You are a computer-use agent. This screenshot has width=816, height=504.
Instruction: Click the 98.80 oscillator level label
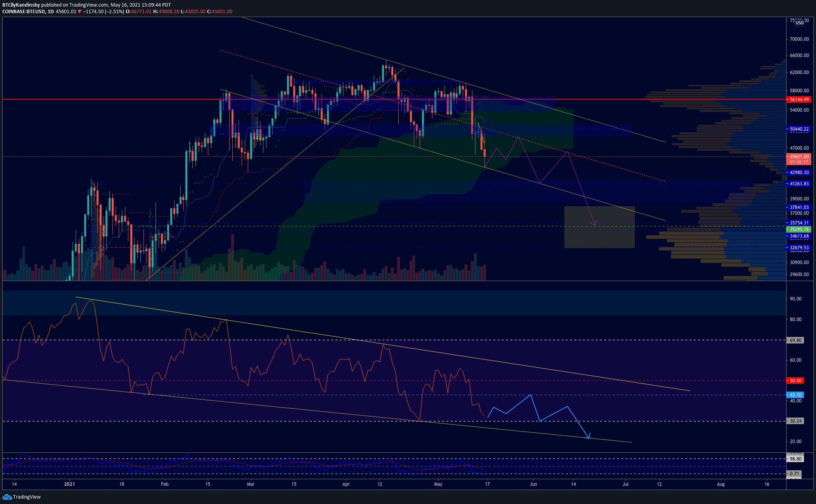[x=795, y=459]
